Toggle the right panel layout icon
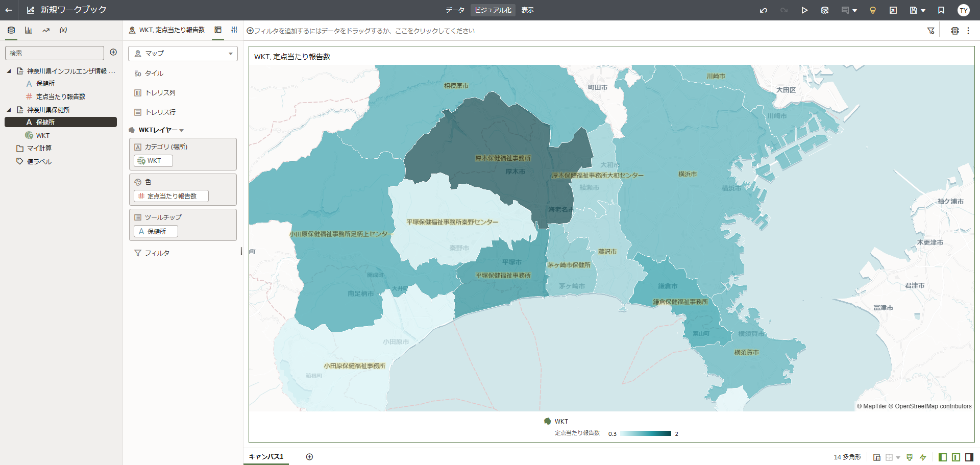 969,457
